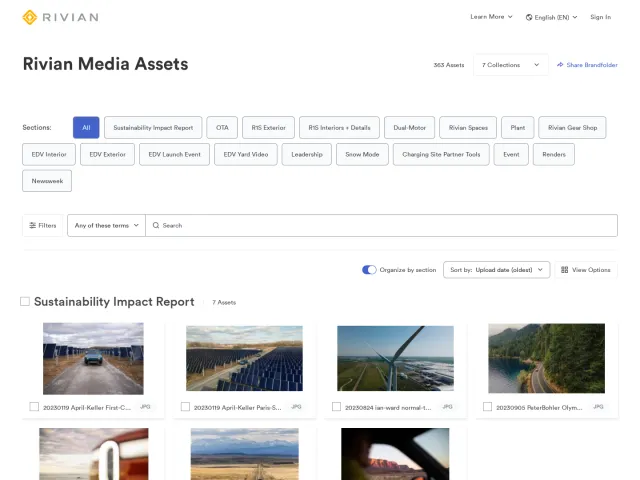Open the Learn More dropdown
Image resolution: width=640 pixels, height=480 pixels.
point(491,17)
